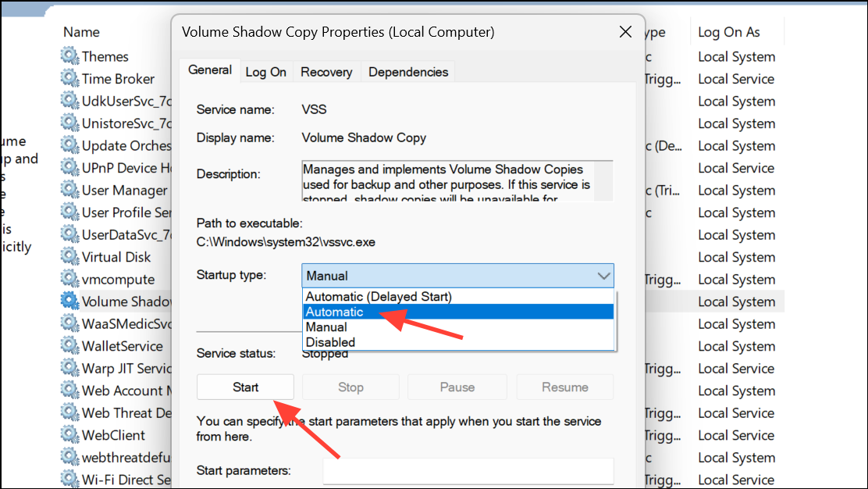Click the Time Broker service gear icon
Image resolution: width=868 pixels, height=489 pixels.
click(70, 79)
